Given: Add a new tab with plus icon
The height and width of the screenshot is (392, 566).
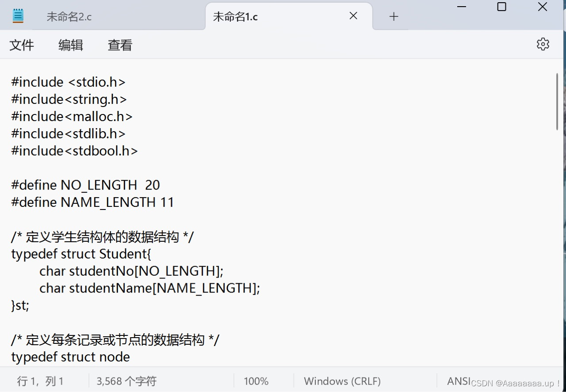Looking at the screenshot, I should click(394, 17).
